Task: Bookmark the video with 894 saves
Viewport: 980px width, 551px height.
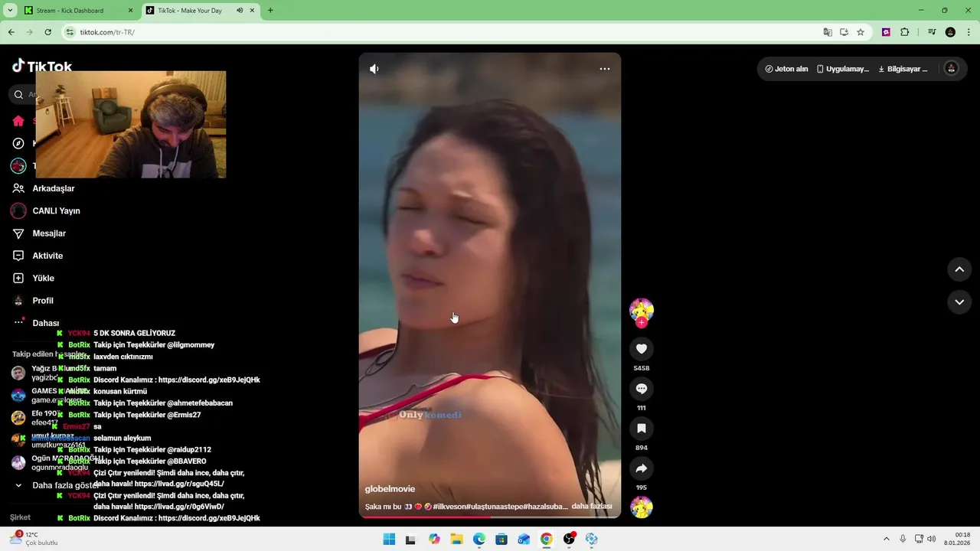Action: (642, 429)
